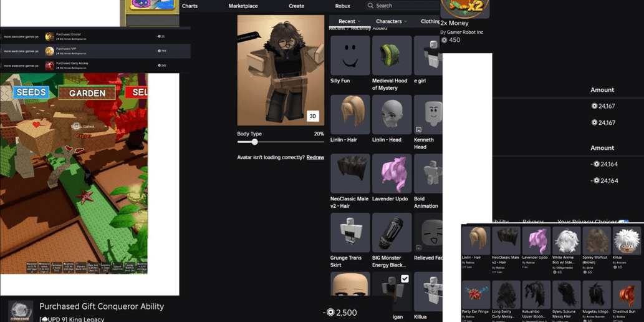
Task: Select BIG Monster Energy Black item
Action: pos(392,232)
